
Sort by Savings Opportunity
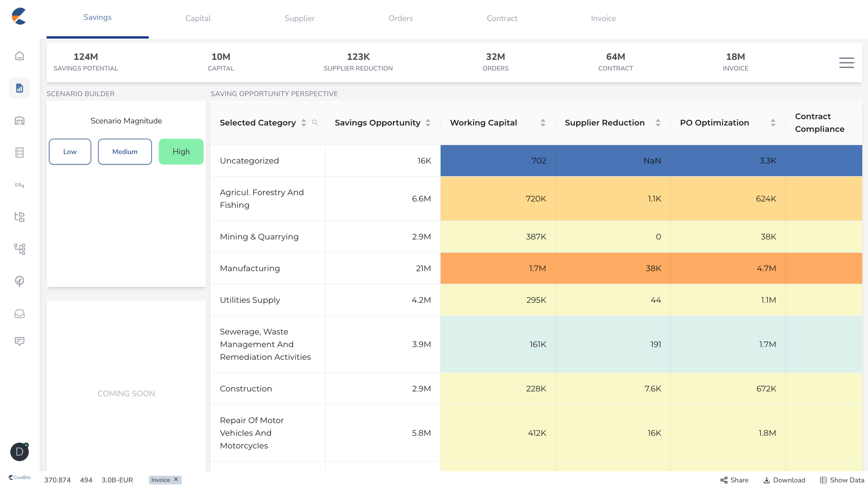[x=428, y=123]
